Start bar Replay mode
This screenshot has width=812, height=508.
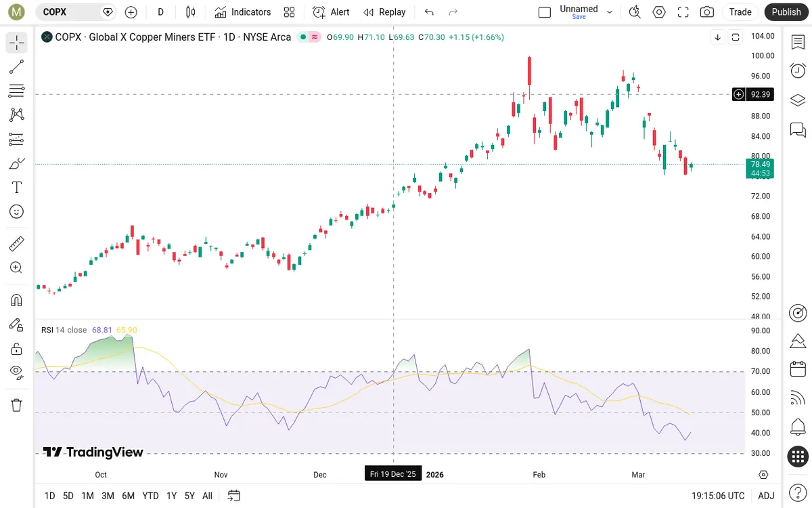click(384, 12)
